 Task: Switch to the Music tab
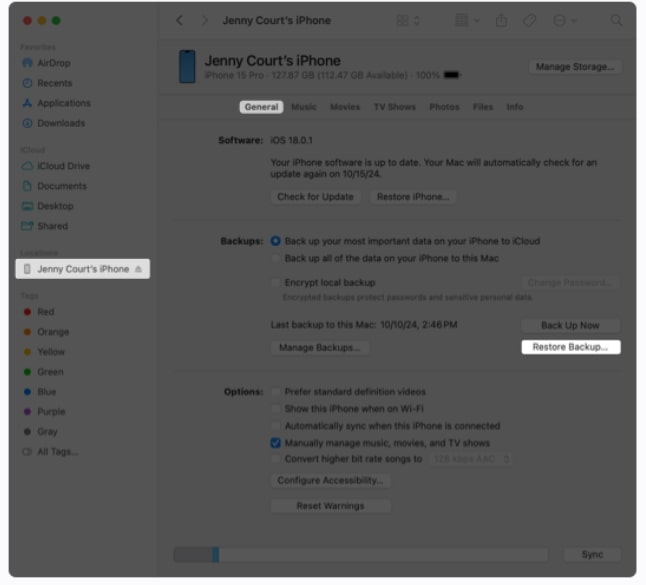point(304,107)
